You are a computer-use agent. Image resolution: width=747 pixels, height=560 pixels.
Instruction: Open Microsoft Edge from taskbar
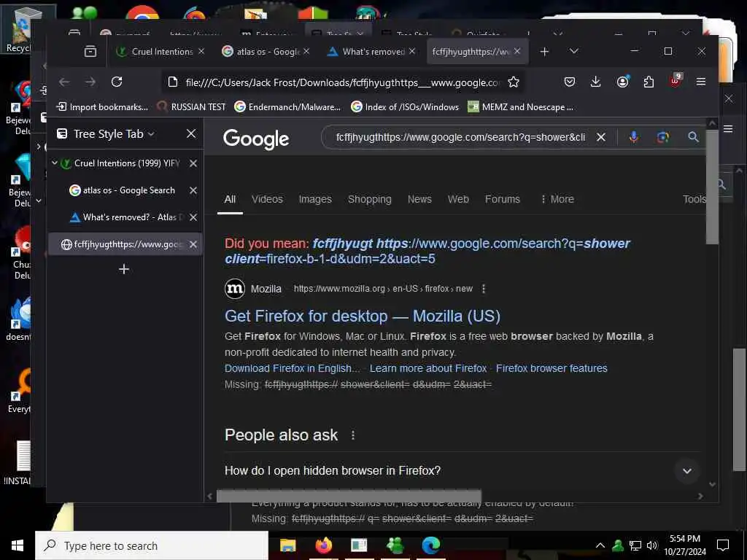(430, 545)
